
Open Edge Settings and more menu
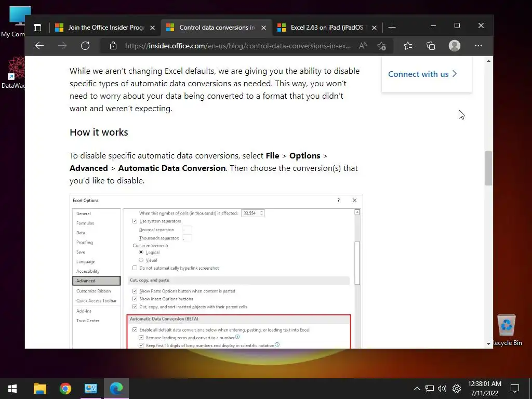[478, 46]
